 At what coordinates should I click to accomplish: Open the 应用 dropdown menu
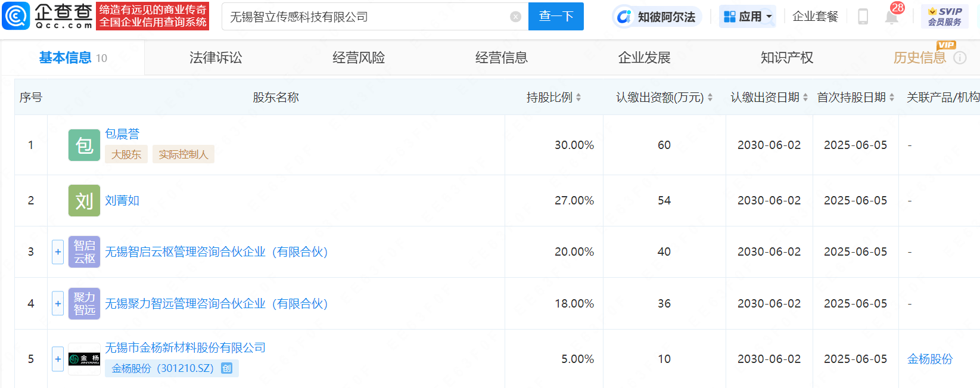tap(747, 17)
